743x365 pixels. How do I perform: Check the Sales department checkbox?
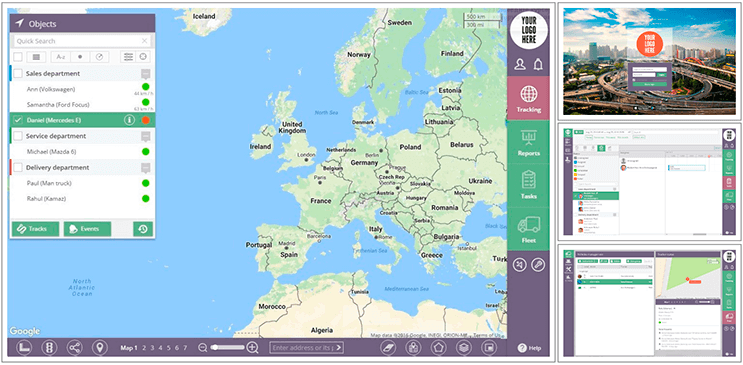pyautogui.click(x=18, y=73)
